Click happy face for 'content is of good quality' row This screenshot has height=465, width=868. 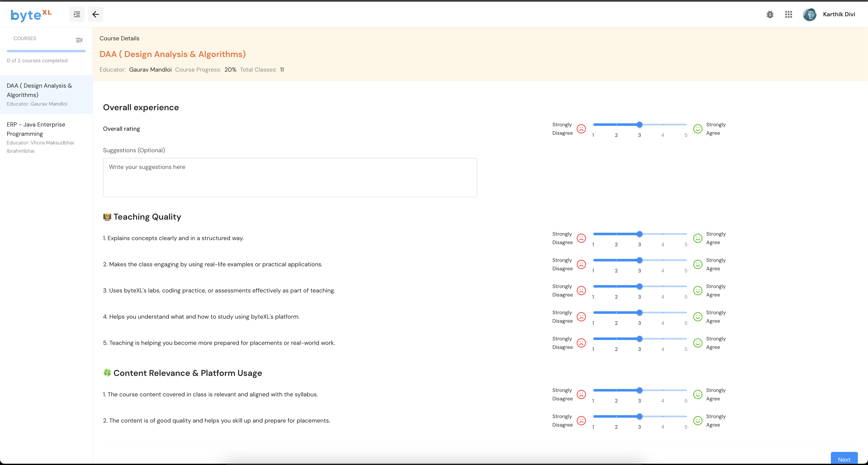[x=697, y=420]
